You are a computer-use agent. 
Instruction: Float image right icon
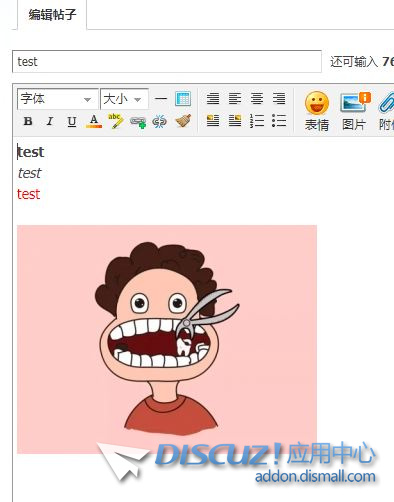tap(235, 121)
